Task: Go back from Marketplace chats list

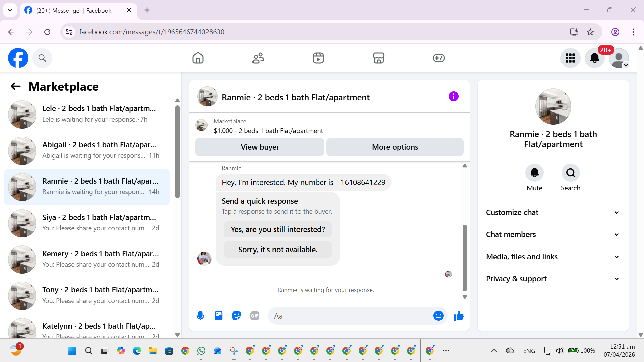Action: coord(16,87)
